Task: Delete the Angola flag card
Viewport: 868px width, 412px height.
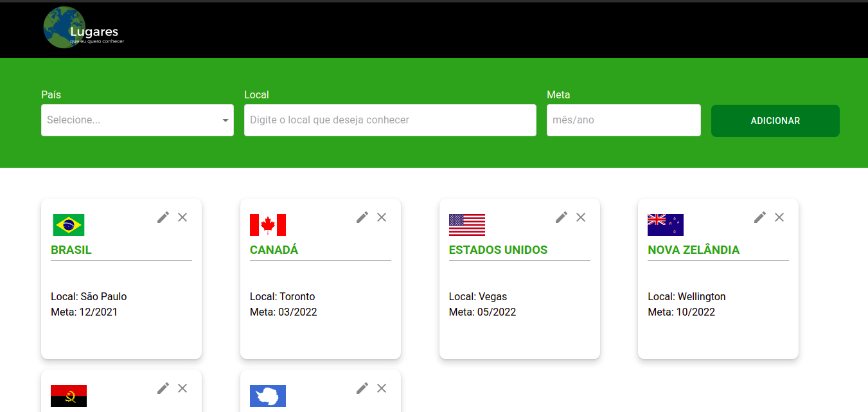Action: point(182,388)
